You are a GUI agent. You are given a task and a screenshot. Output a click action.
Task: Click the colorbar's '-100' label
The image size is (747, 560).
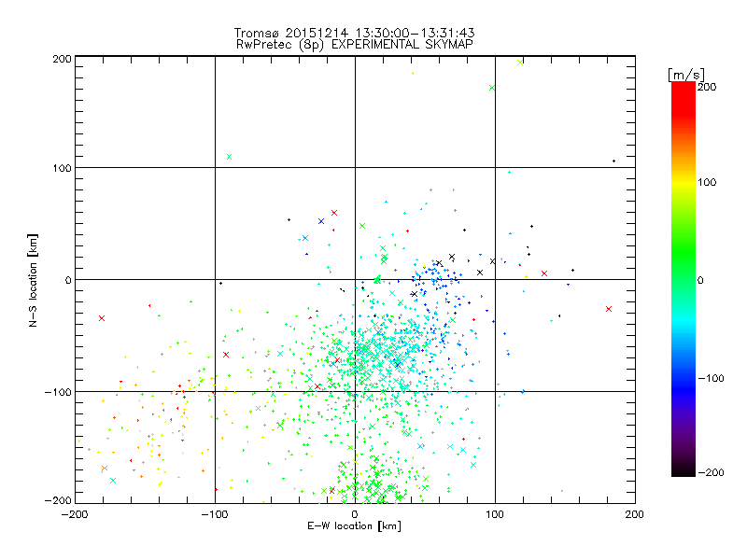(x=711, y=378)
